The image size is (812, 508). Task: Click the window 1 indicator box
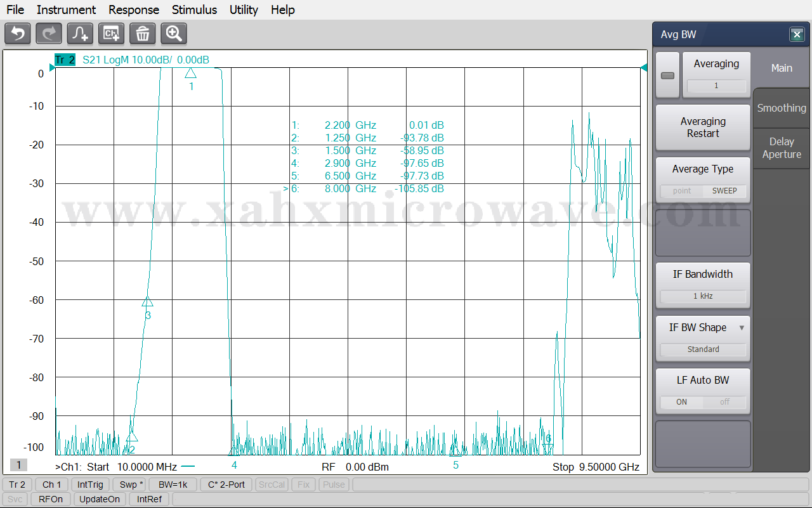pos(18,465)
